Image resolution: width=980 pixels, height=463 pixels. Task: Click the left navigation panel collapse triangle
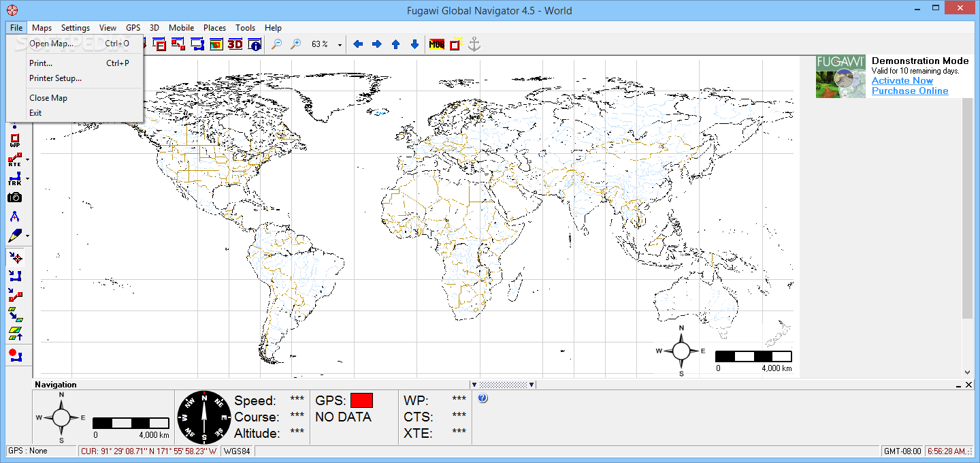tap(474, 385)
